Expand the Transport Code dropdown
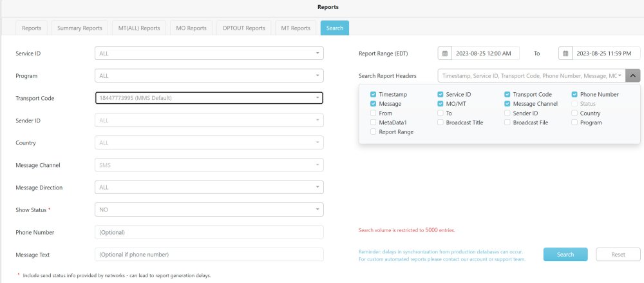 click(x=209, y=98)
